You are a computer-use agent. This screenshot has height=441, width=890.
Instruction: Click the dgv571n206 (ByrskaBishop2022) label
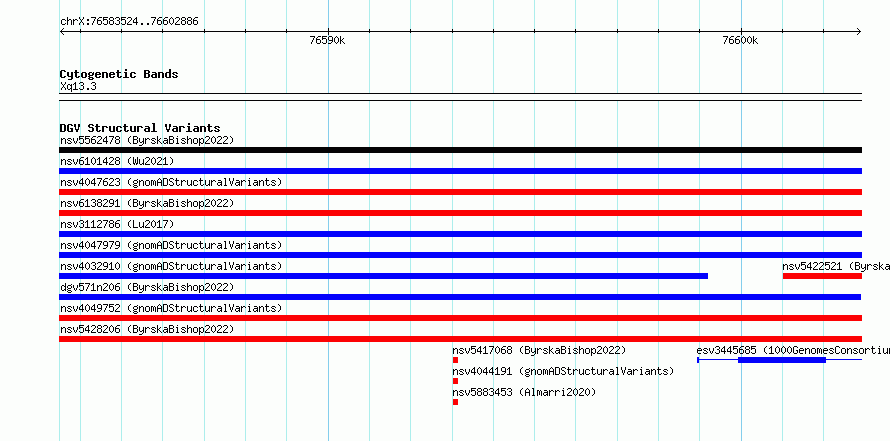pos(147,287)
